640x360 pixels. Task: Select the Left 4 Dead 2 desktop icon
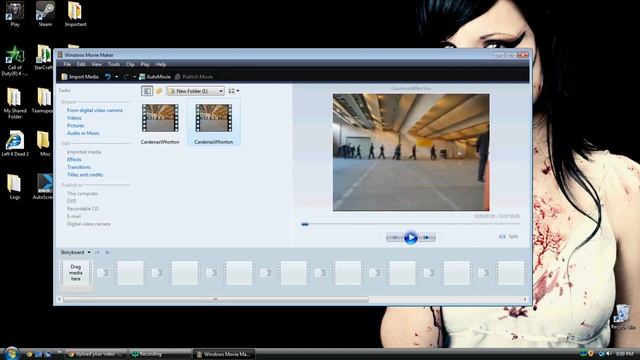coord(15,143)
